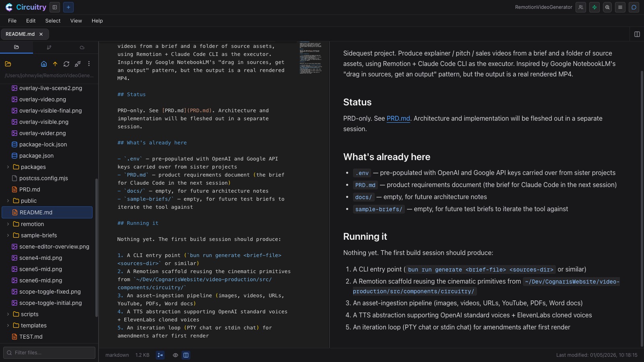Expand the templates folder
The width and height of the screenshot is (644, 362).
coord(8,325)
